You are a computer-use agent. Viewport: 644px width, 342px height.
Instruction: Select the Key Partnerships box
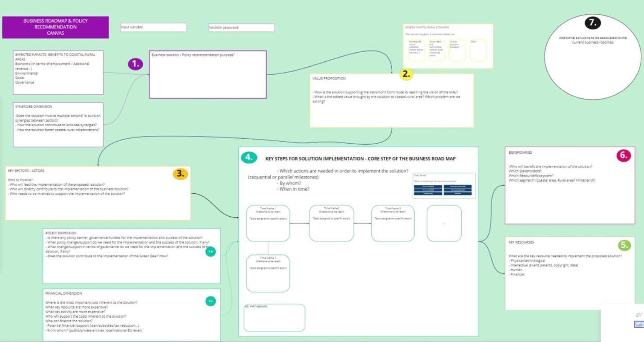click(x=274, y=318)
